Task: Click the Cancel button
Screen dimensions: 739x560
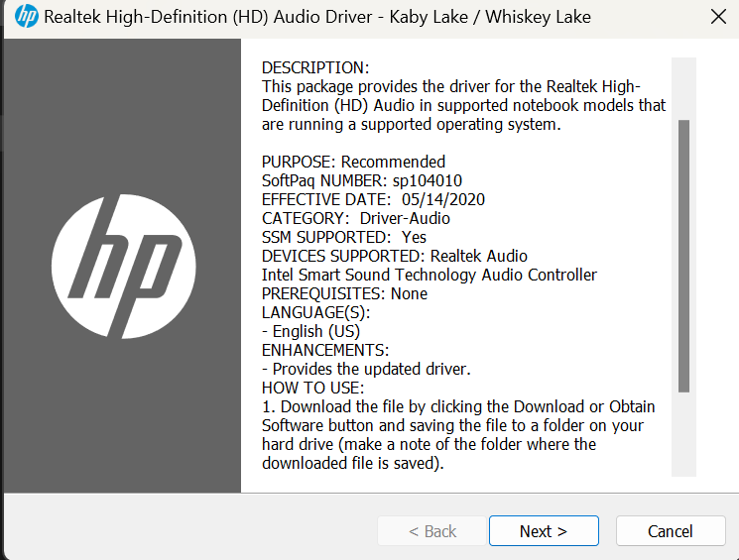Action: point(671,531)
